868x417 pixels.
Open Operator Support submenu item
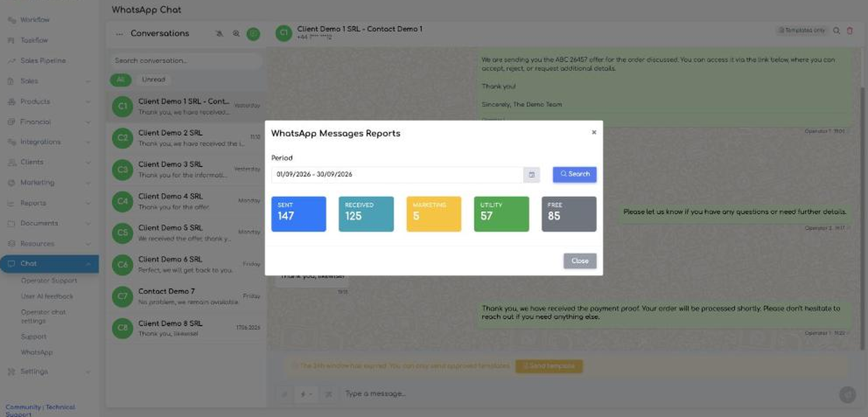coord(49,281)
